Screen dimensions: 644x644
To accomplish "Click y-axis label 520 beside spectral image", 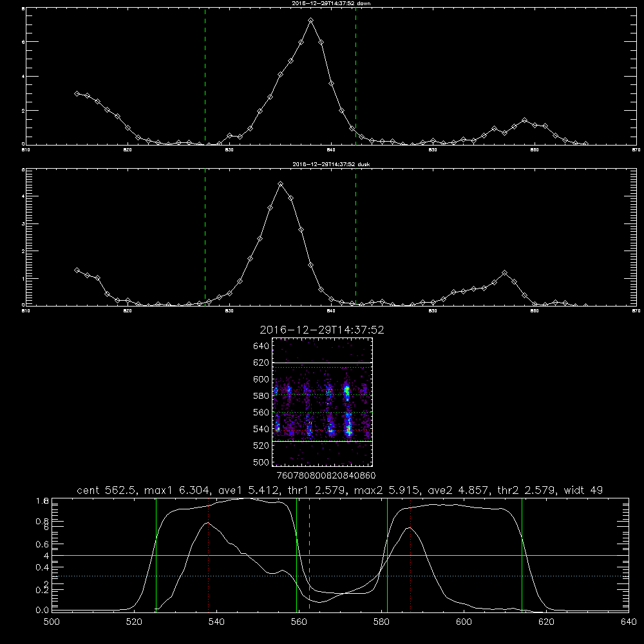I will 261,446.
